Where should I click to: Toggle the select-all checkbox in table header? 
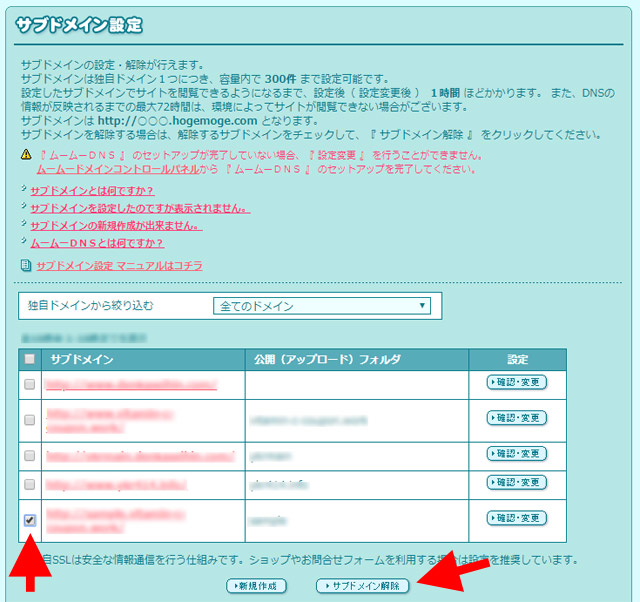pyautogui.click(x=30, y=359)
